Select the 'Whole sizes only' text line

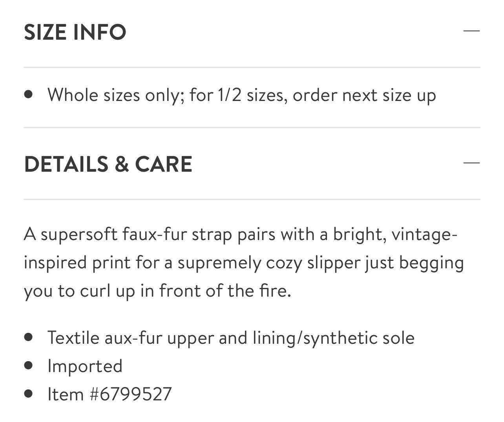tap(241, 95)
